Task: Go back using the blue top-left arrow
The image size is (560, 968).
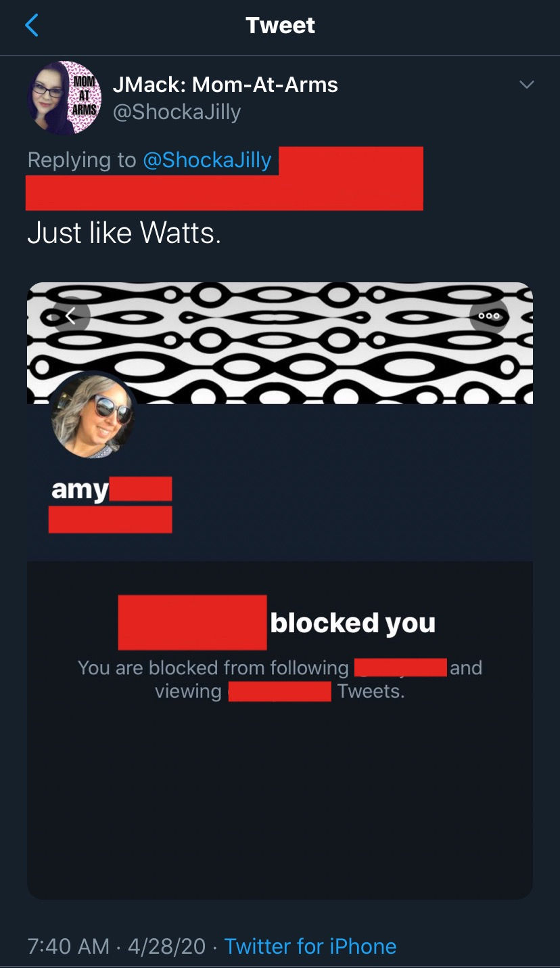Action: pyautogui.click(x=31, y=25)
